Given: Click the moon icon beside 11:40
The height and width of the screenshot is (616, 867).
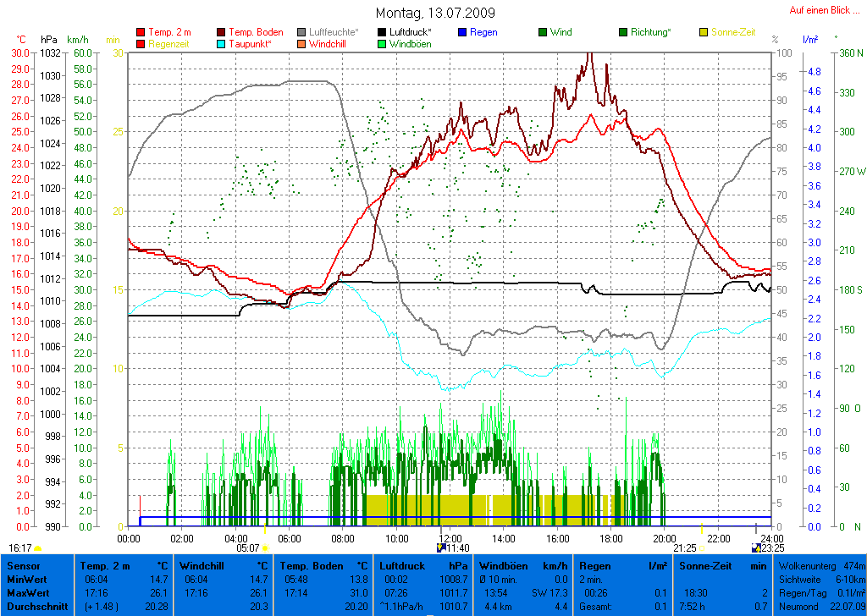Looking at the screenshot, I should click(x=440, y=548).
